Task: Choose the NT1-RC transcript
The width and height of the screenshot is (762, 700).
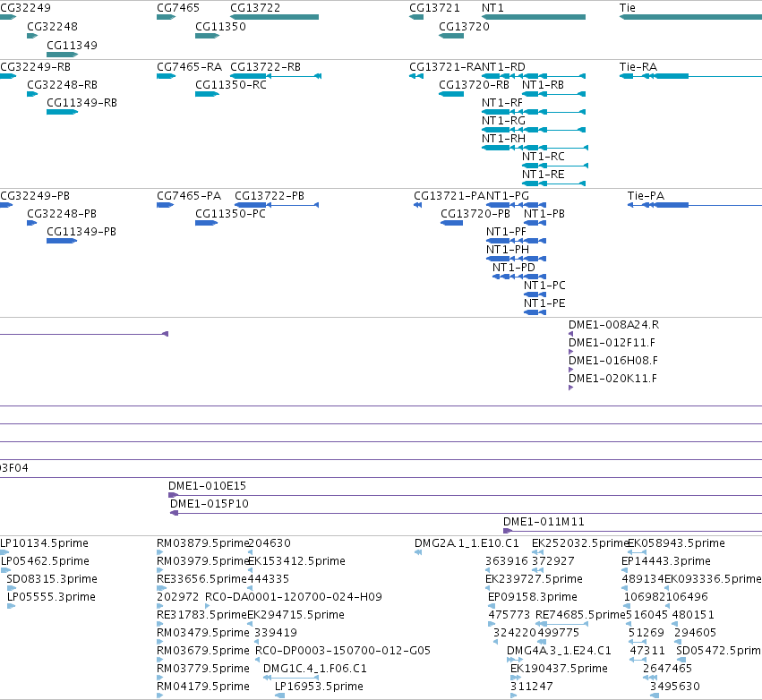Action: point(543,157)
